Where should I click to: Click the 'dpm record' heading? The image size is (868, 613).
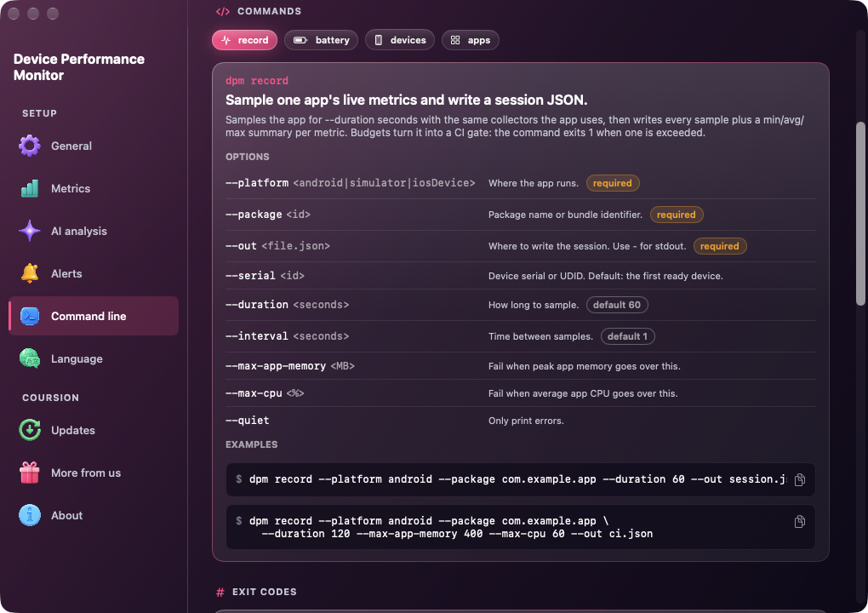(257, 81)
